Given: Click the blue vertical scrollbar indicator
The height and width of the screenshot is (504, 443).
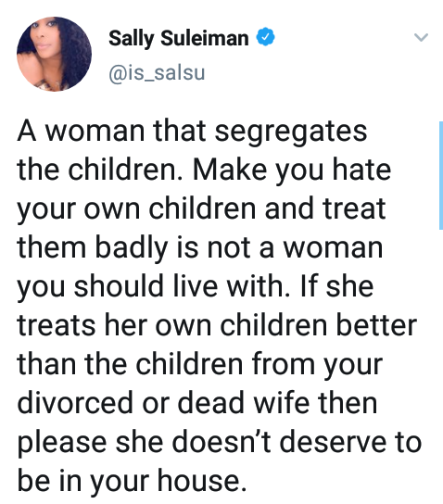Looking at the screenshot, I should tap(441, 175).
